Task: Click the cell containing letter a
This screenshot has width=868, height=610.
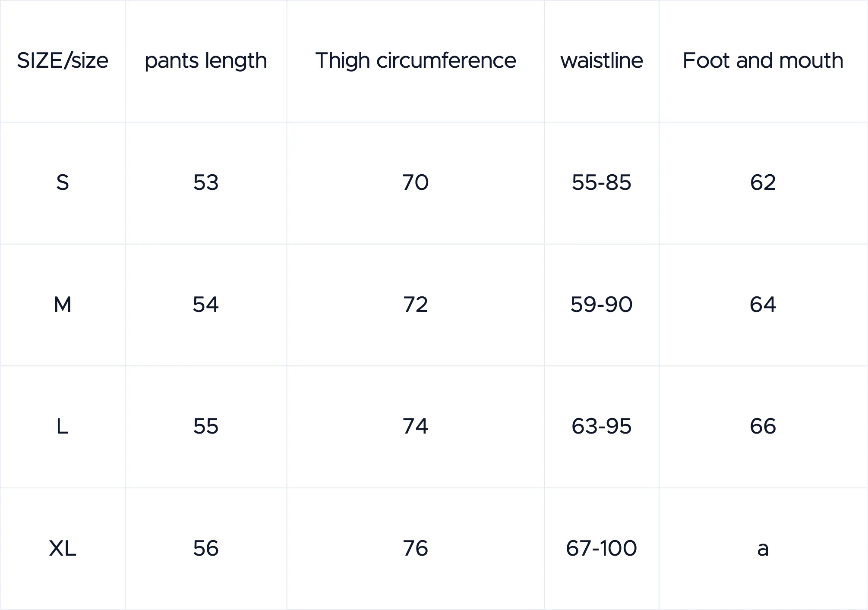Action: point(763,549)
